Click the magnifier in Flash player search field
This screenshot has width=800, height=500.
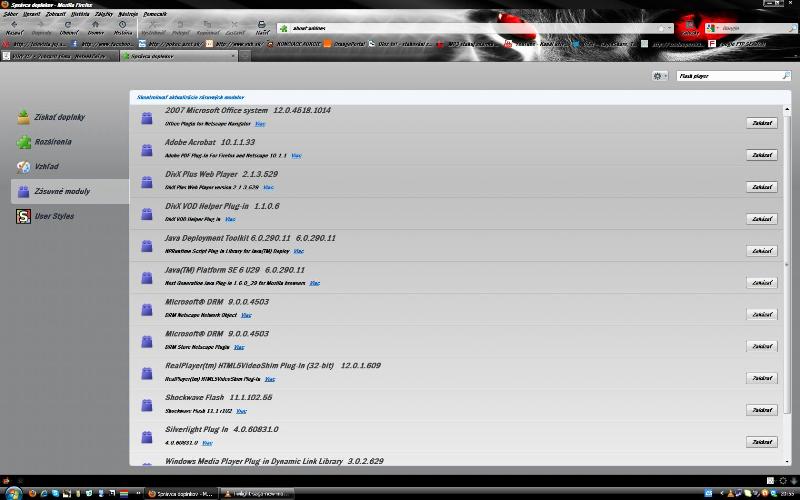[x=786, y=76]
